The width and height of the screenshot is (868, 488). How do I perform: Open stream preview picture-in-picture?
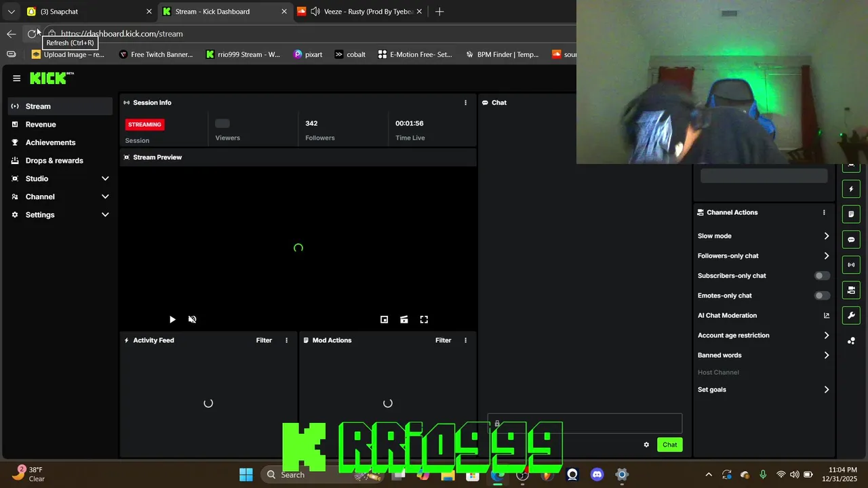(x=384, y=320)
